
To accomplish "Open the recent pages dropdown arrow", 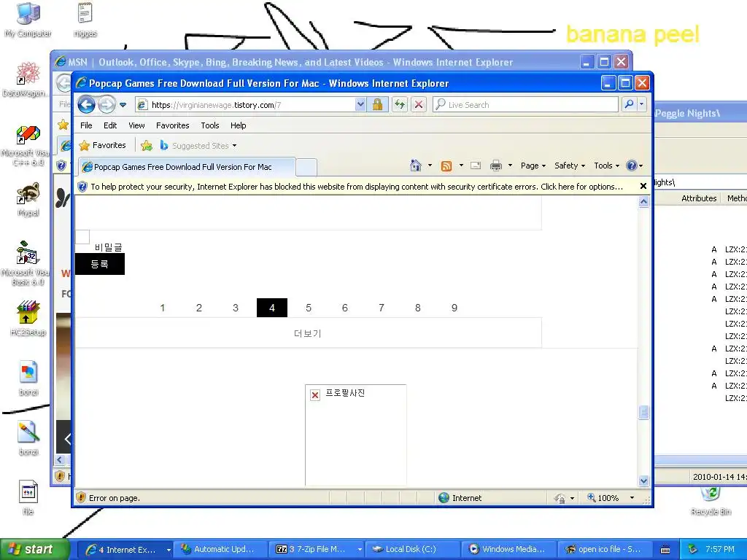I will 123,105.
